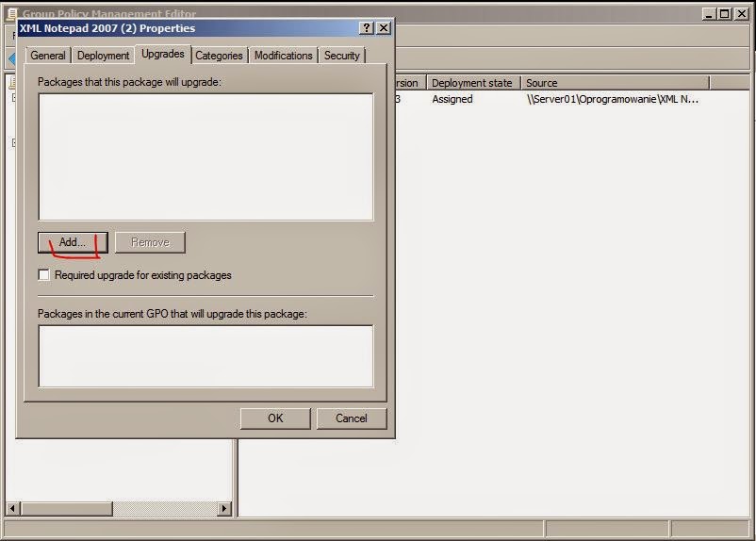The image size is (756, 541).
Task: Switch to the Deployment tab
Action: [x=103, y=56]
